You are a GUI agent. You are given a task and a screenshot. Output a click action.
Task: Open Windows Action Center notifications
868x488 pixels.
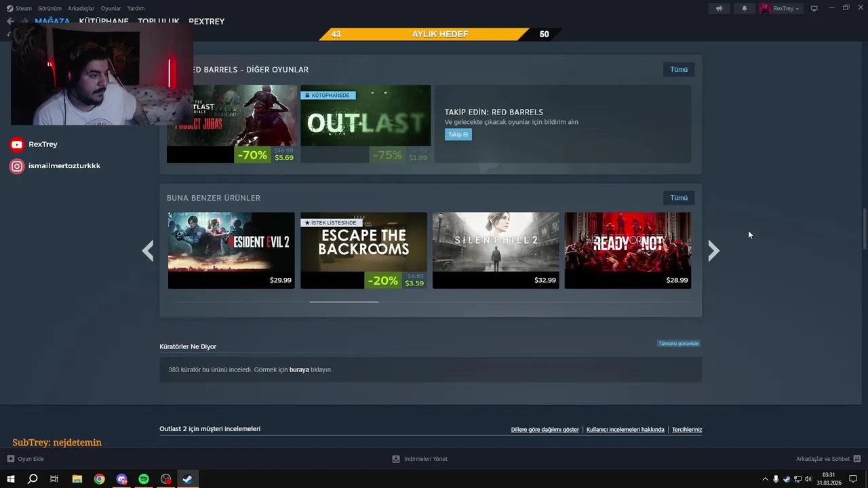853,479
